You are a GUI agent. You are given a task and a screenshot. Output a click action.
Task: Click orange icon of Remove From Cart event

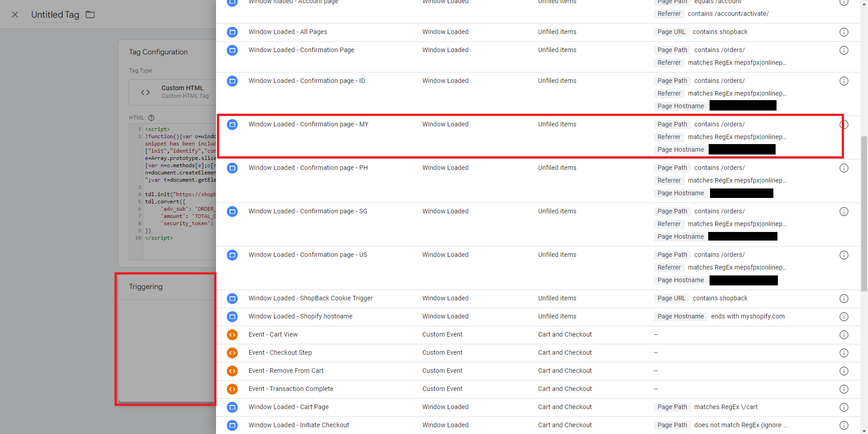click(x=232, y=371)
